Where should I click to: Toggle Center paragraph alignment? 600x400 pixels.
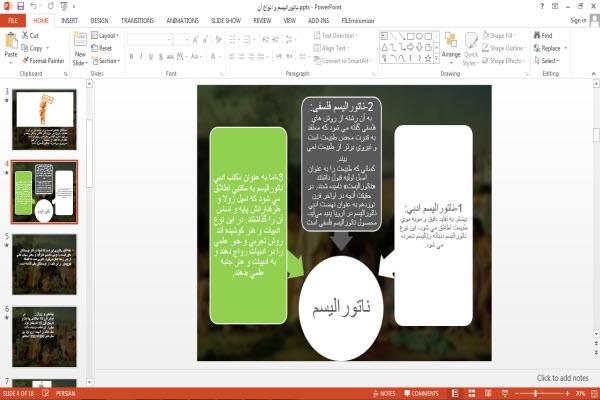[x=241, y=57]
